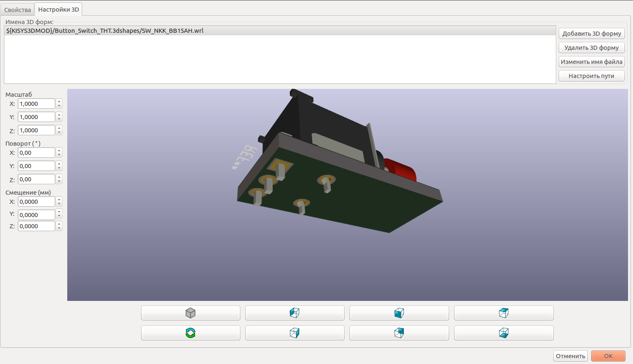Select cube view with left face highlighted
Viewport: 633px width, 364px height.
[295, 313]
